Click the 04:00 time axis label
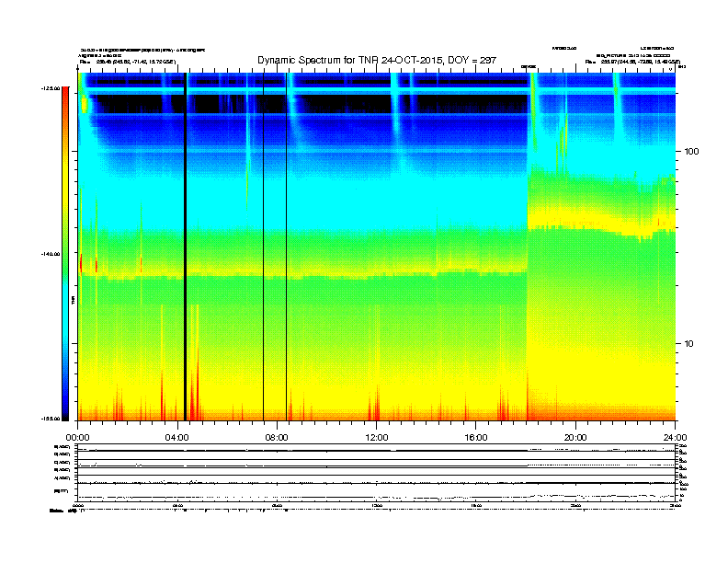The image size is (728, 563). coord(177,438)
